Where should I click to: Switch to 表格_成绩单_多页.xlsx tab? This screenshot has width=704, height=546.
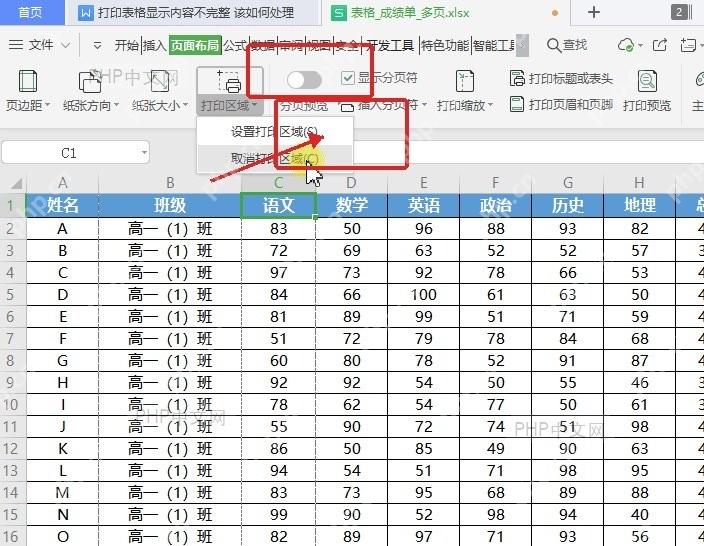(x=446, y=13)
